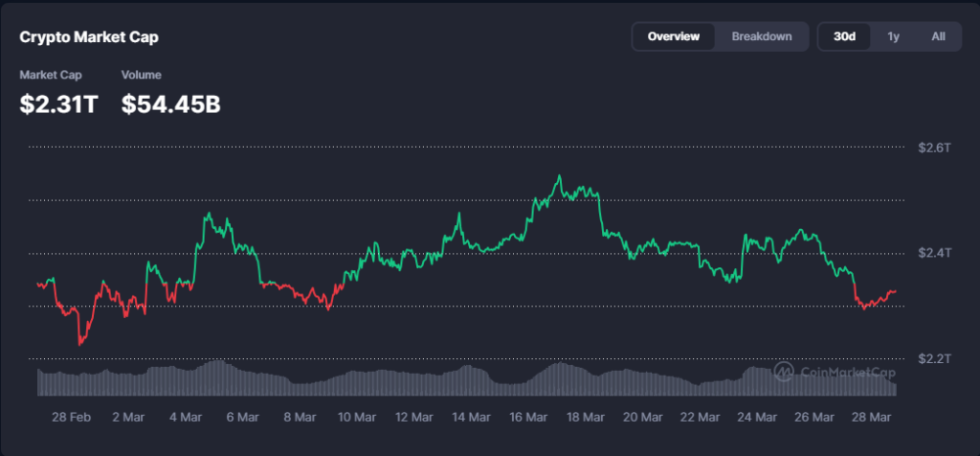980x456 pixels.
Task: Open the Breakdown tab
Action: pos(762,36)
